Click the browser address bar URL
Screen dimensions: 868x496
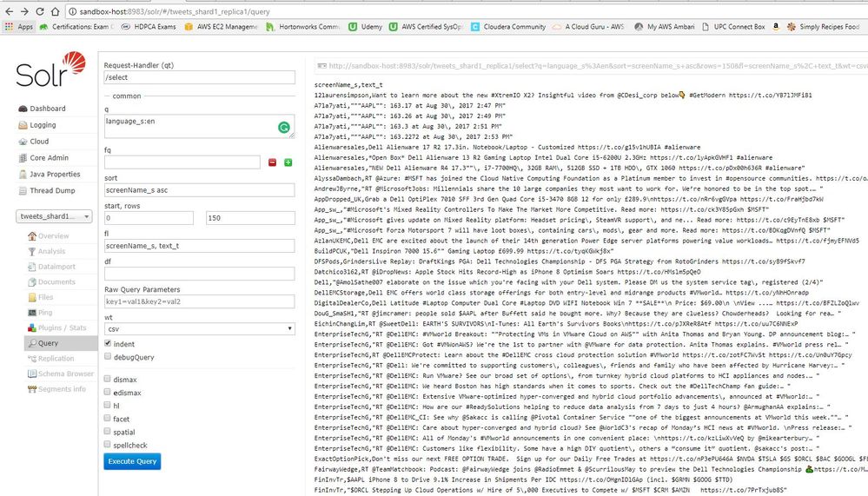[x=175, y=11]
